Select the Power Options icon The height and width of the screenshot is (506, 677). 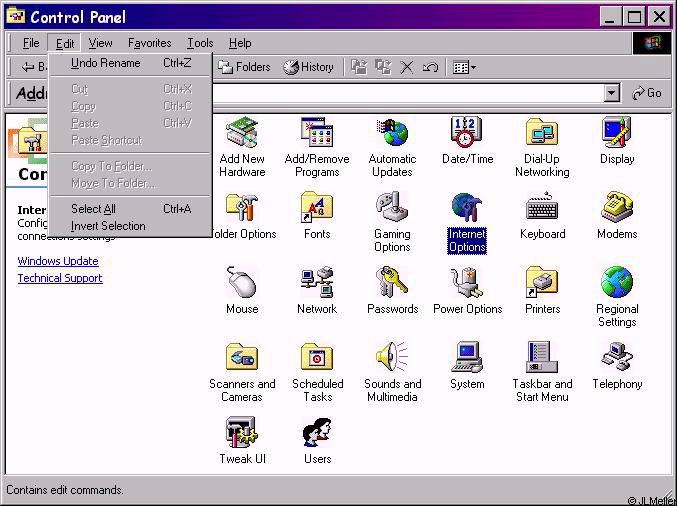(x=466, y=283)
